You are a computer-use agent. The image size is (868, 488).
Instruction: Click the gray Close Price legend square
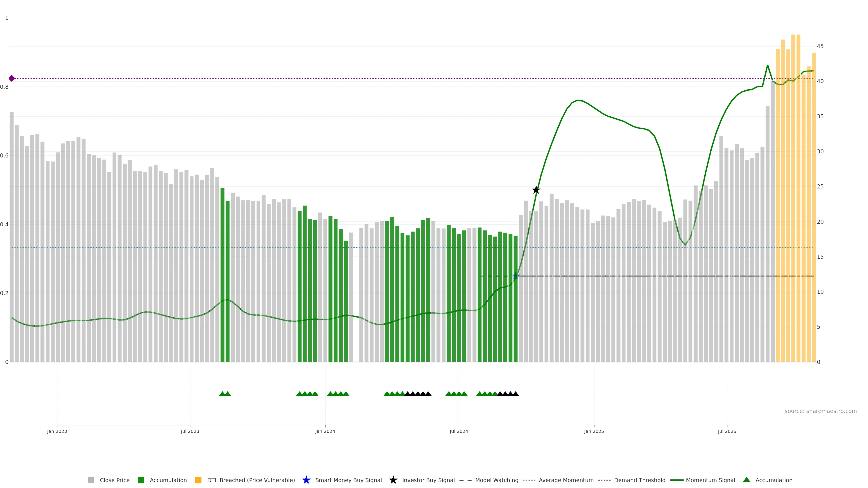[91, 480]
